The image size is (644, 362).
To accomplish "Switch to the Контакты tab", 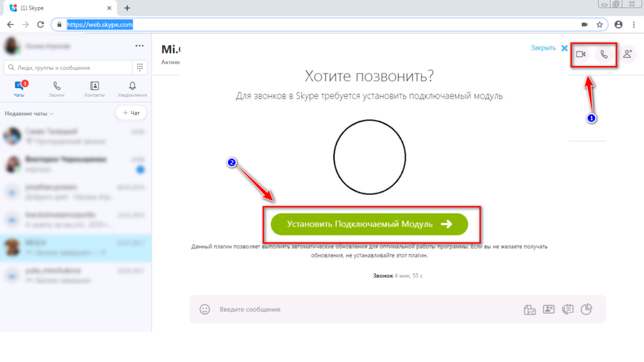I will (94, 89).
